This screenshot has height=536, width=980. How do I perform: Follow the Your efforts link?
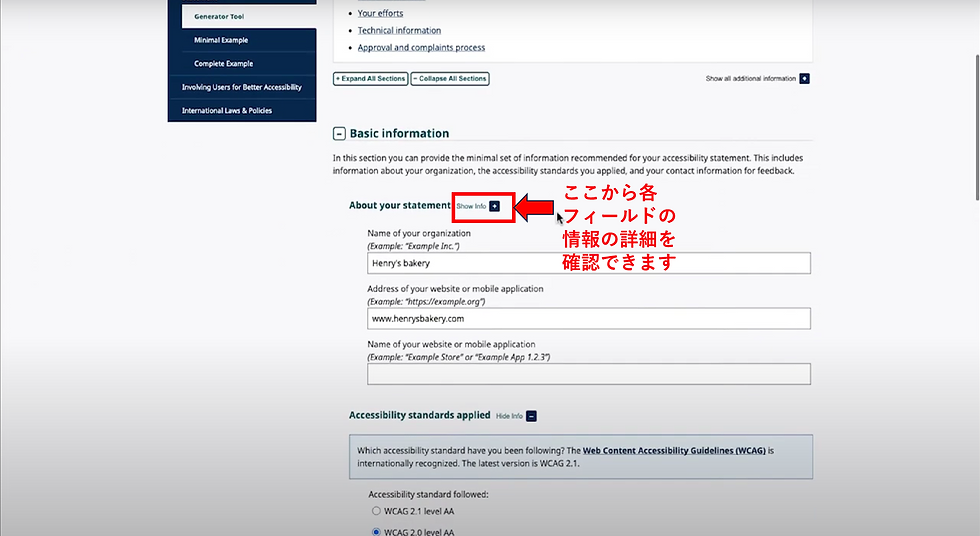coord(380,13)
